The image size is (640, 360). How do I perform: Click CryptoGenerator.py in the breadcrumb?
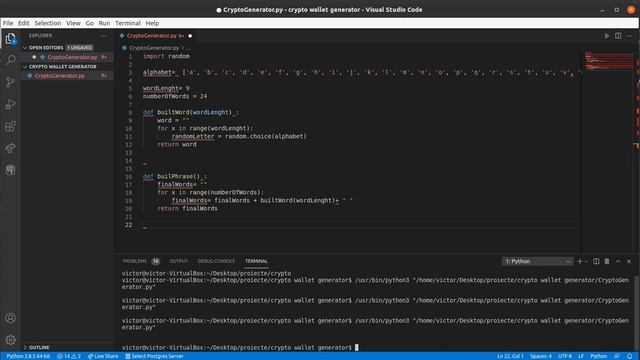point(154,48)
